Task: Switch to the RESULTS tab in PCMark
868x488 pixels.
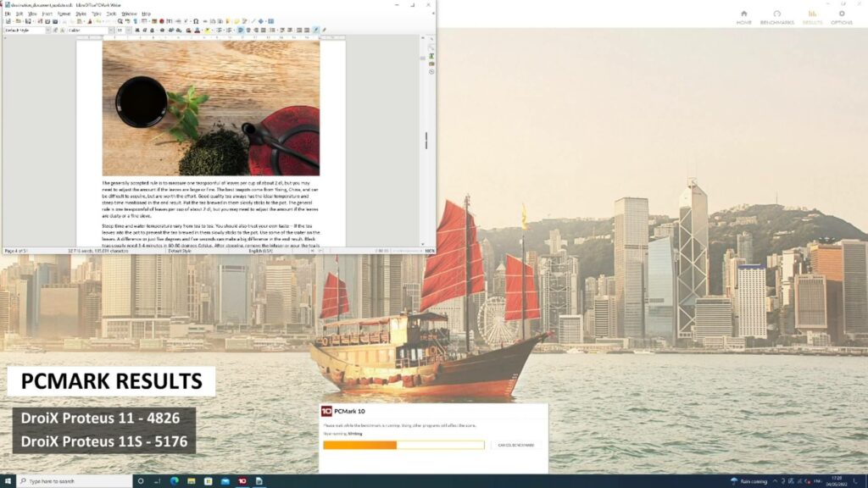Action: [812, 18]
